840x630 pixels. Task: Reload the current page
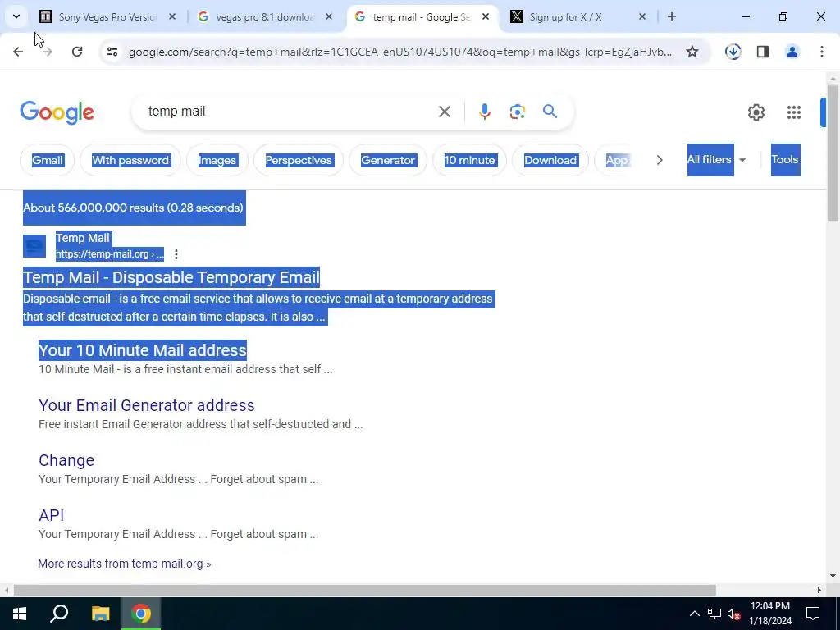coord(77,52)
